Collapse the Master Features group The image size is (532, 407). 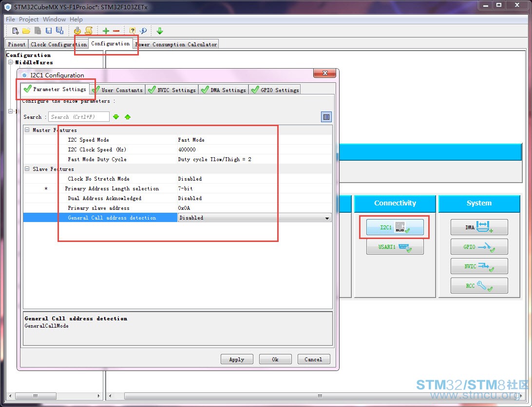pyautogui.click(x=27, y=130)
